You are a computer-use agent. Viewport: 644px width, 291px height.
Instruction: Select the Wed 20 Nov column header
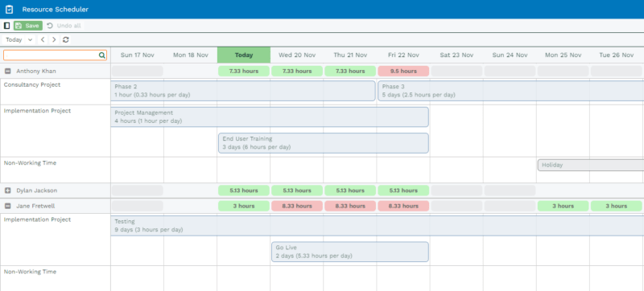(297, 55)
